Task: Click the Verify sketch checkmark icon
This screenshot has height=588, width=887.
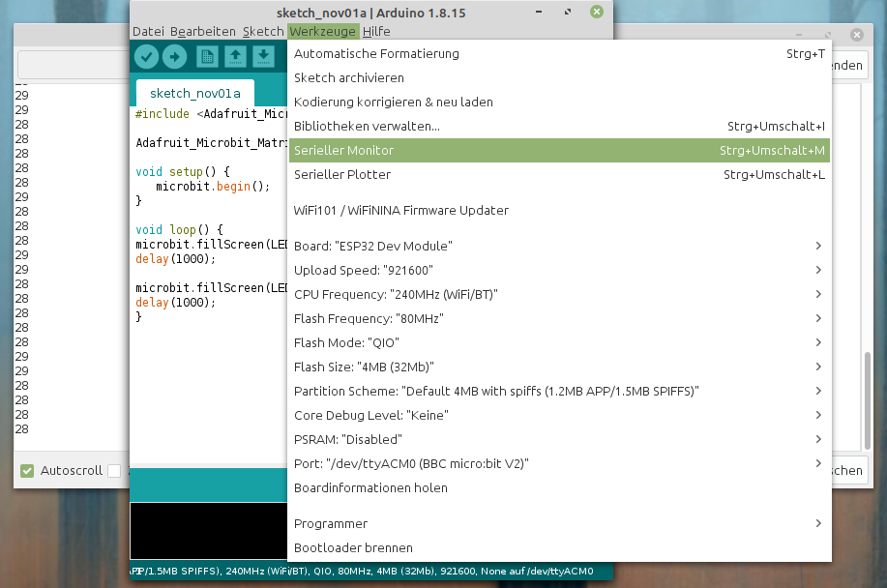Action: coord(146,56)
